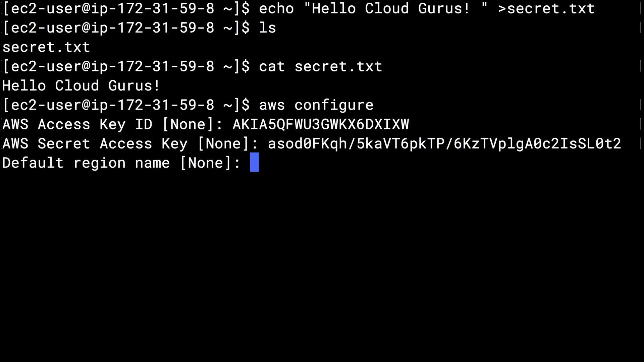The width and height of the screenshot is (644, 362).
Task: Click the 'secret.txt' output of ls
Action: 46,47
